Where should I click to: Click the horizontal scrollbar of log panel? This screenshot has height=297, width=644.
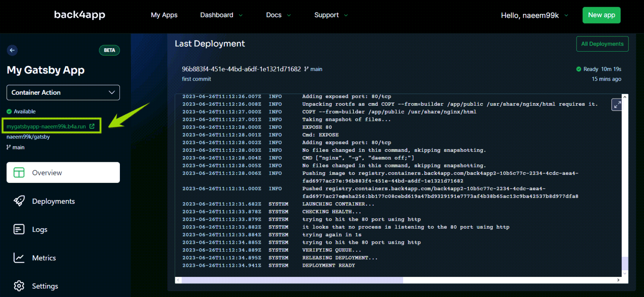pyautogui.click(x=292, y=280)
